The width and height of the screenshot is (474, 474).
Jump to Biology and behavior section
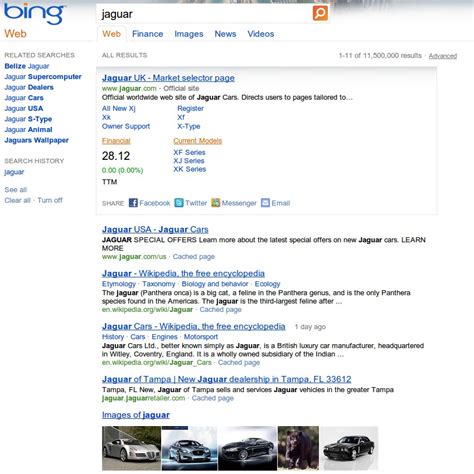(215, 284)
